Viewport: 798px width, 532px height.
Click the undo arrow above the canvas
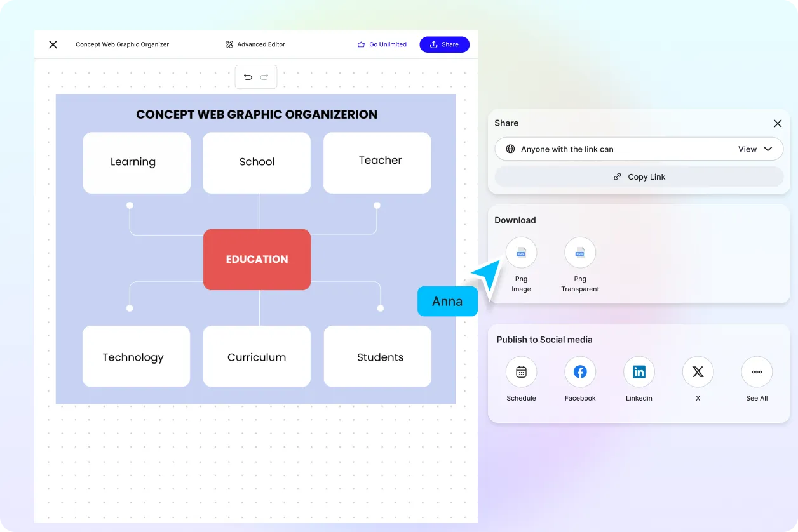pos(248,76)
